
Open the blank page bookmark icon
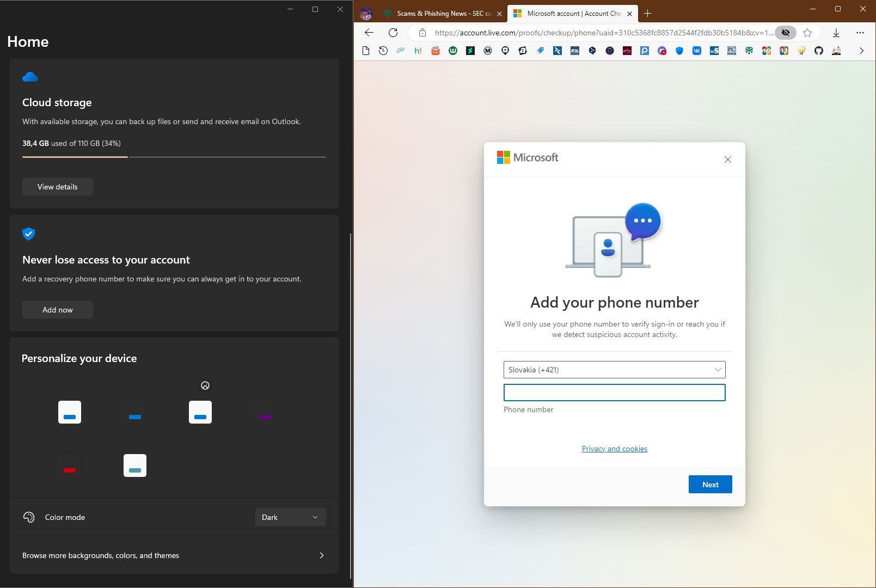point(366,51)
